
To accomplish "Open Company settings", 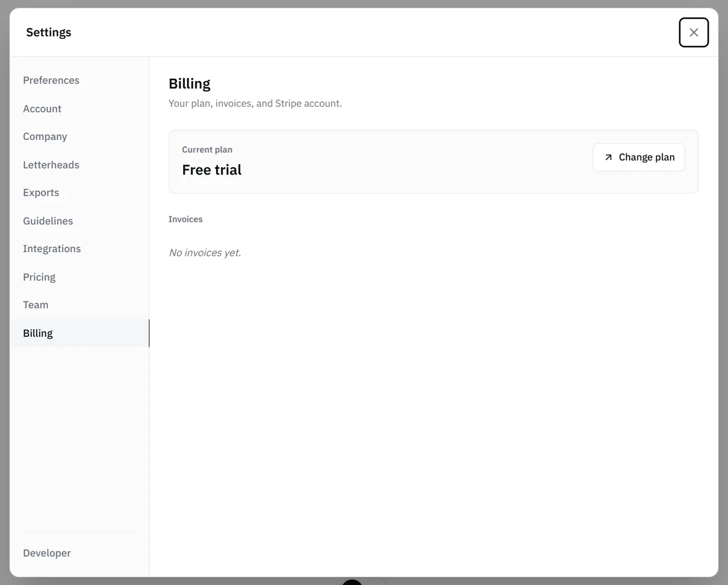I will (79, 136).
